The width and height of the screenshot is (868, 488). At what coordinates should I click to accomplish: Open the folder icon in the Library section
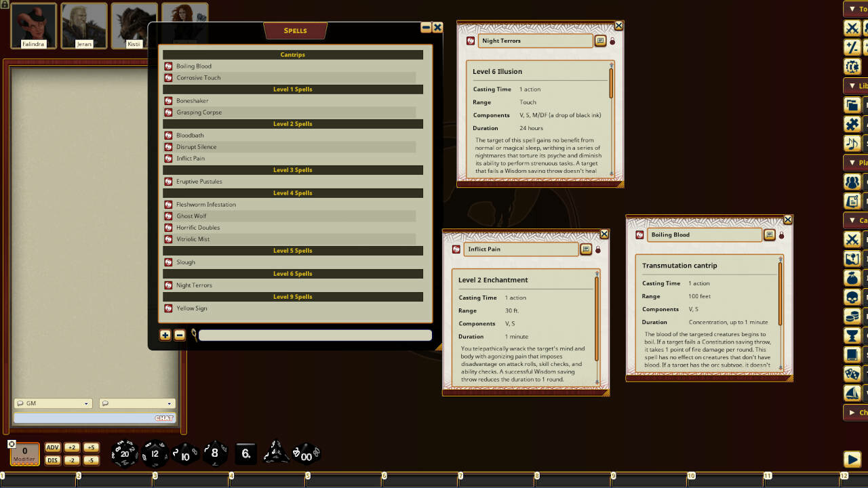(x=852, y=104)
